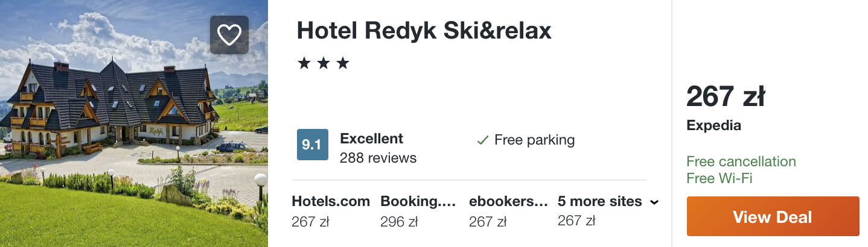Click the Expedia provider label
Screen dimensions: 868x247
point(713,126)
